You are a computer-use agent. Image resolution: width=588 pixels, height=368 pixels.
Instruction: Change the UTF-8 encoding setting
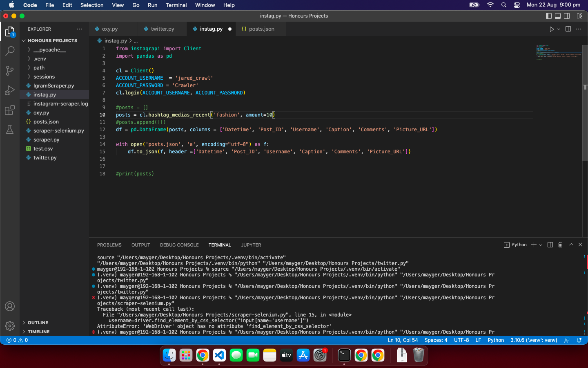[461, 340]
